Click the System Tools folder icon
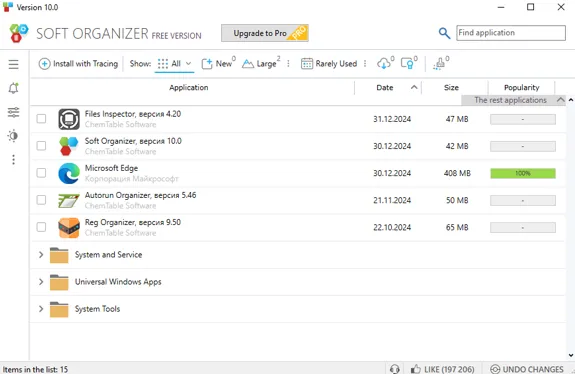The height and width of the screenshot is (374, 575). [59, 309]
